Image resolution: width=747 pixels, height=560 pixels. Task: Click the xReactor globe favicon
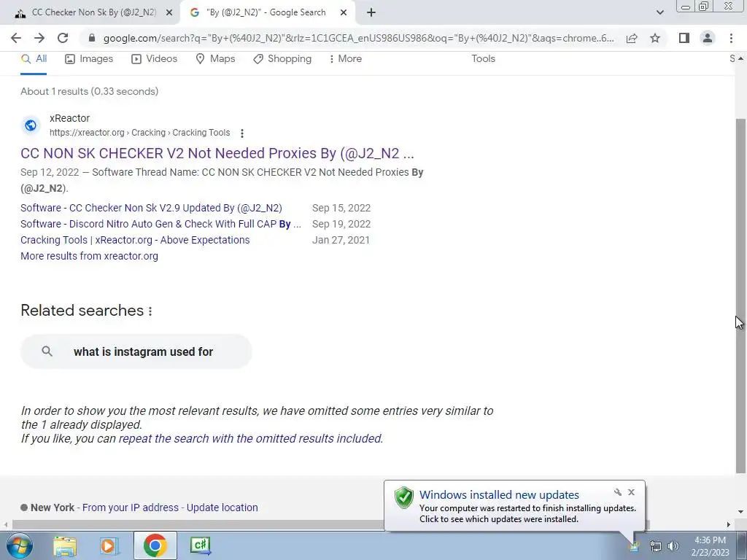click(31, 125)
